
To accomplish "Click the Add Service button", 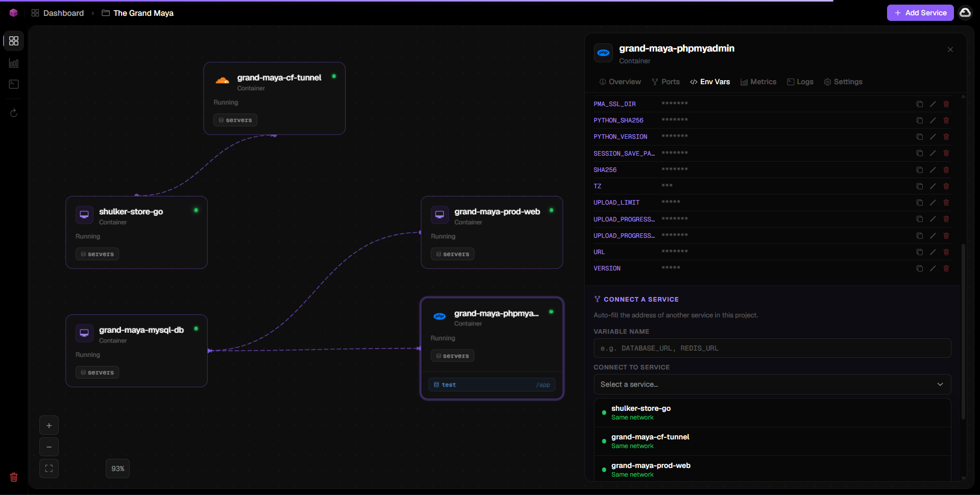I will (920, 13).
